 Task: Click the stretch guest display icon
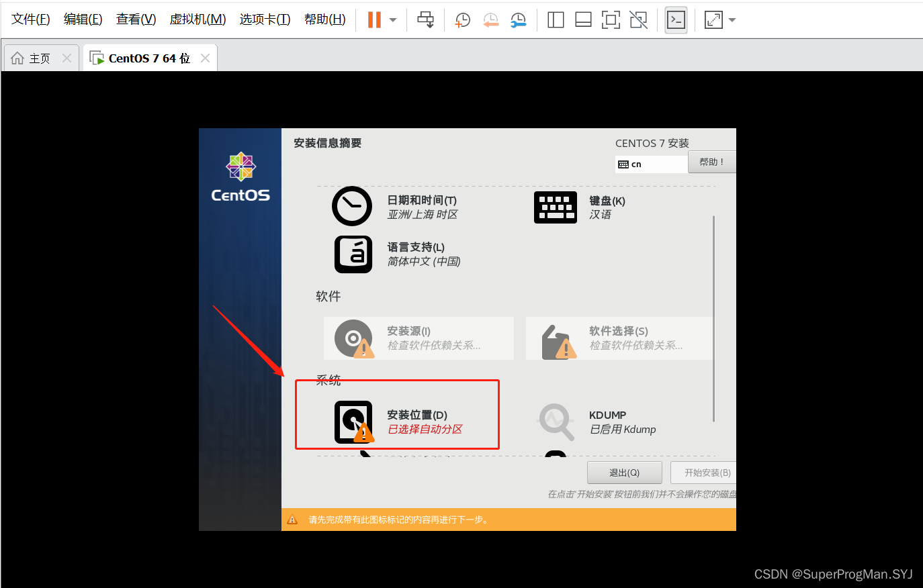click(713, 20)
